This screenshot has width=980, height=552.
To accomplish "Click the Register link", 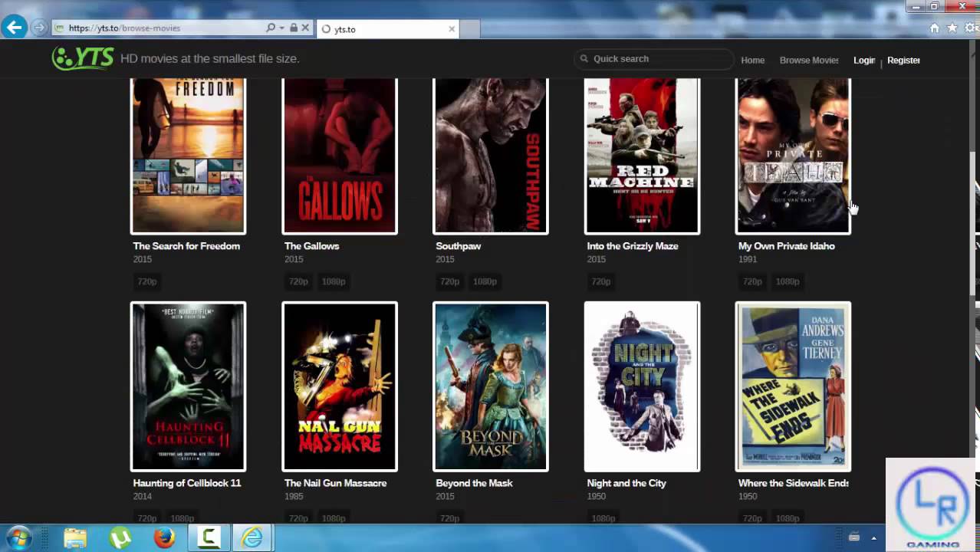I will tap(903, 60).
